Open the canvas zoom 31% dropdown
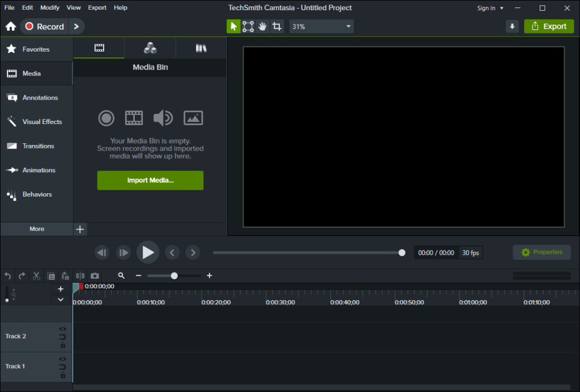Screen dimensions: 580x392 (x=322, y=27)
